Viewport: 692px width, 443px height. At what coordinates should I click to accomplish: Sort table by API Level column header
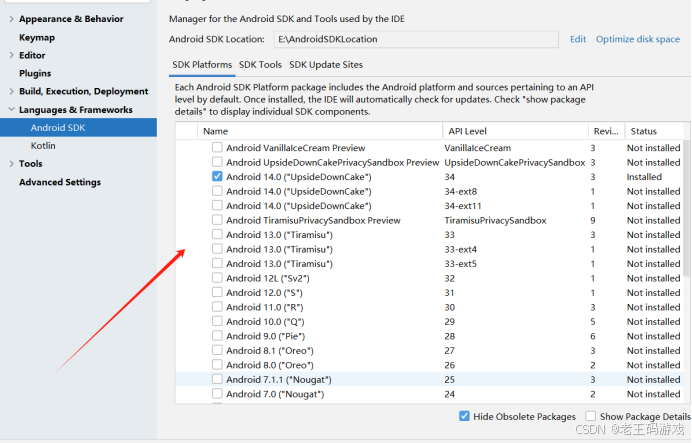(x=515, y=131)
